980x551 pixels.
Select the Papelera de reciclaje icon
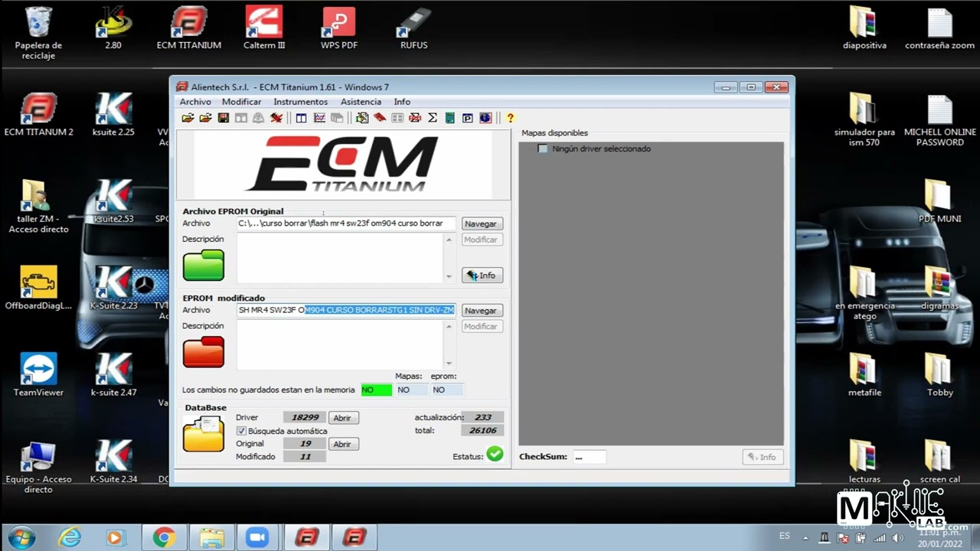pyautogui.click(x=38, y=33)
